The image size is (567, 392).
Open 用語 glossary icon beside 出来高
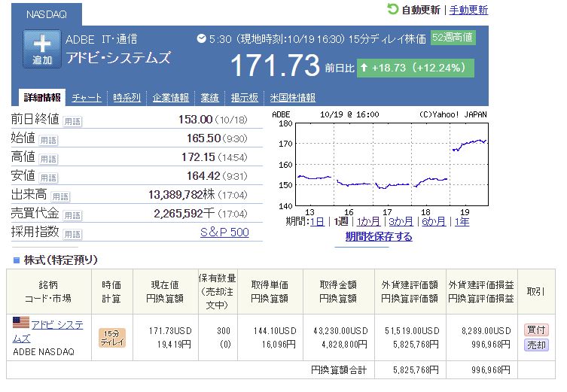pyautogui.click(x=60, y=196)
